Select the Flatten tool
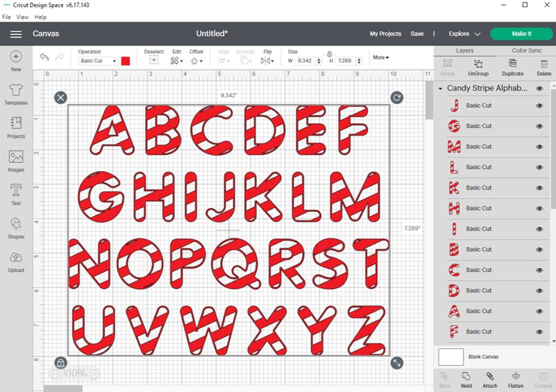This screenshot has width=556, height=392. tap(514, 379)
